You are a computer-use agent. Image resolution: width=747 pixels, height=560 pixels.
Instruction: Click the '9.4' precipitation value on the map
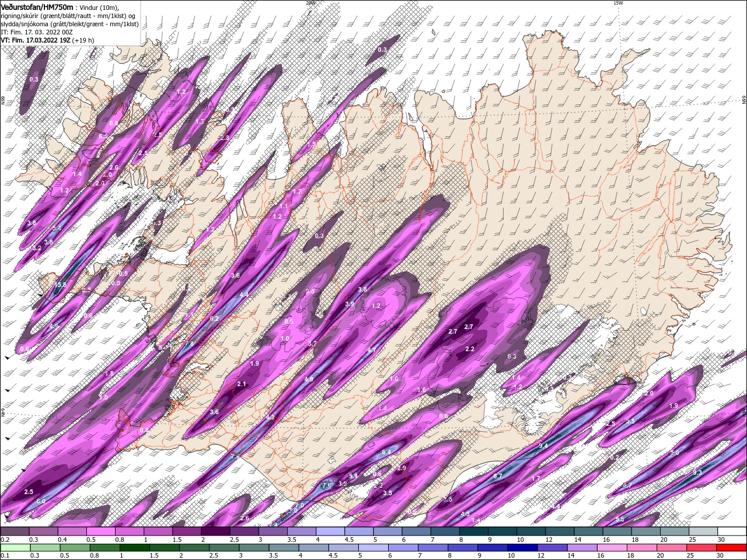[543, 446]
